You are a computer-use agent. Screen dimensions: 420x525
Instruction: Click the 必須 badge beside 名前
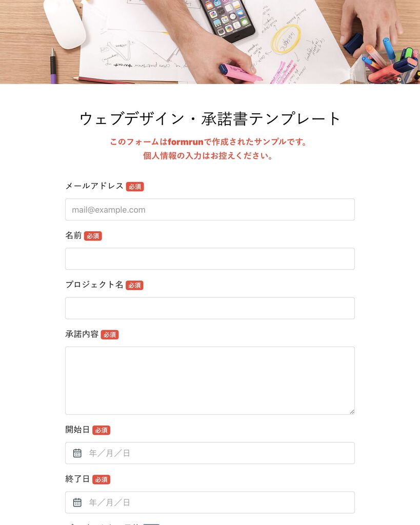(x=93, y=236)
